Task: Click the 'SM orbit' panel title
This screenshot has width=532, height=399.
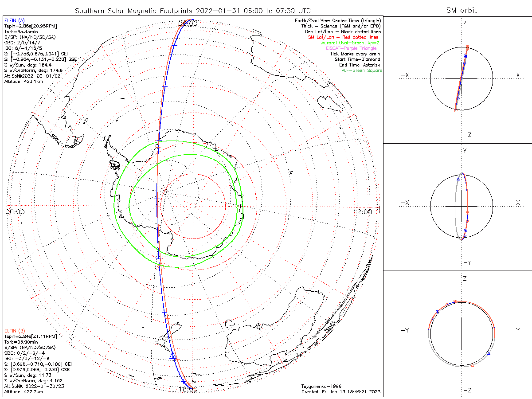Action: pos(462,11)
